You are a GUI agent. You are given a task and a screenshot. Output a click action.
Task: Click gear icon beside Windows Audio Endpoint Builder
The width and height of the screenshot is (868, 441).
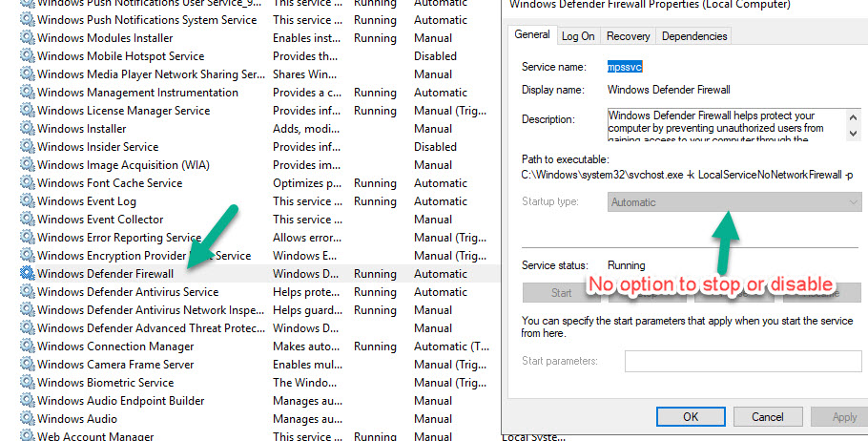point(27,400)
